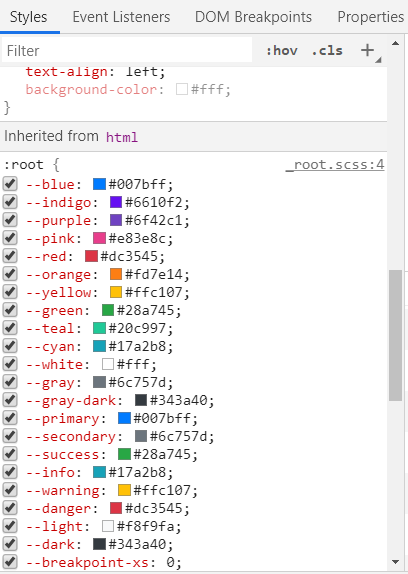The height and width of the screenshot is (574, 408).
Task: Uncheck the --orange variable
Action: click(x=10, y=274)
